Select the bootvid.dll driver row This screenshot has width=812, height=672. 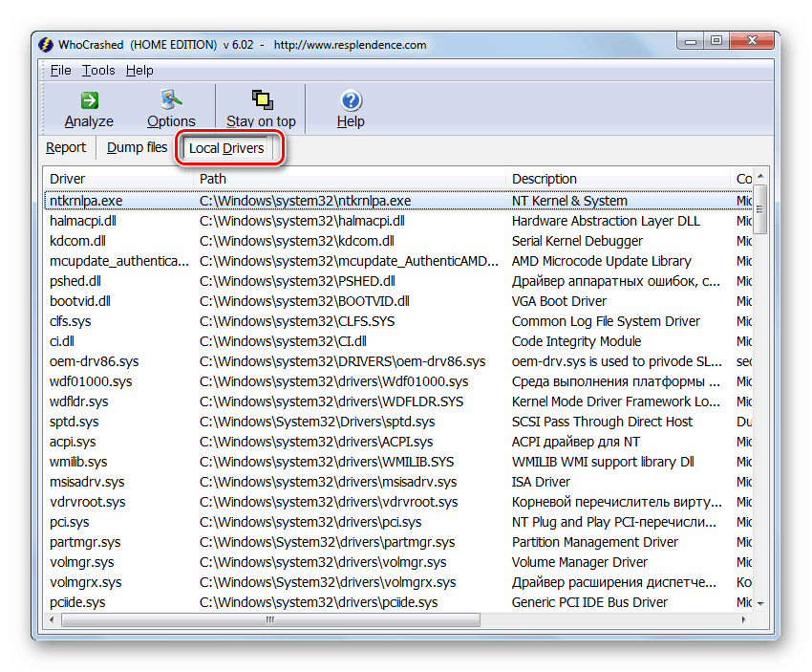tap(398, 301)
